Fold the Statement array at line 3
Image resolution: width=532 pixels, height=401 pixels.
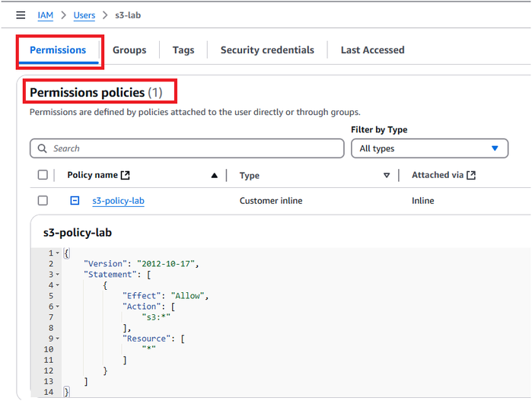(x=57, y=274)
